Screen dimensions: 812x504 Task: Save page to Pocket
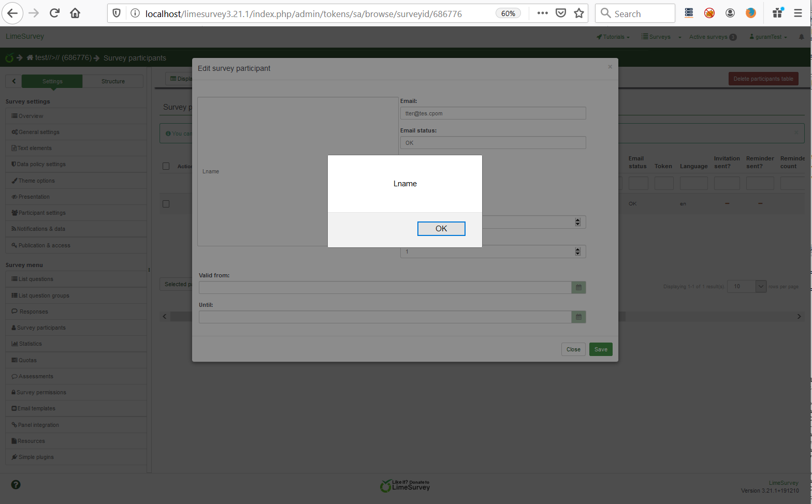[561, 13]
